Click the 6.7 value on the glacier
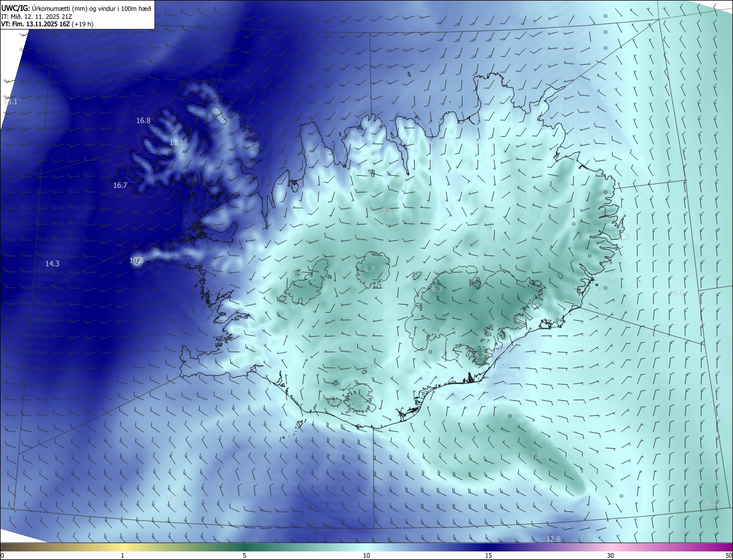Image resolution: width=733 pixels, height=560 pixels. [x=369, y=270]
